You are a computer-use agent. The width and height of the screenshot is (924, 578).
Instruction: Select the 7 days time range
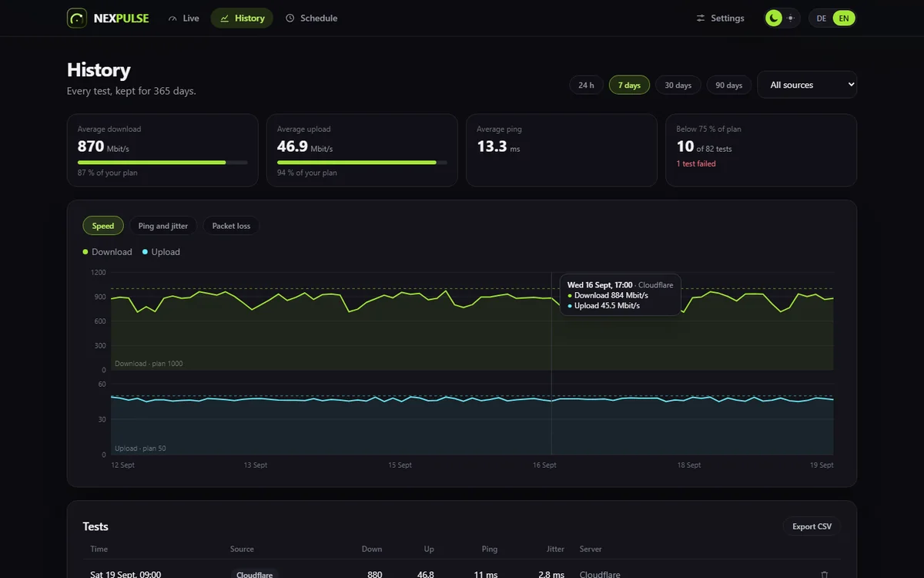(629, 85)
